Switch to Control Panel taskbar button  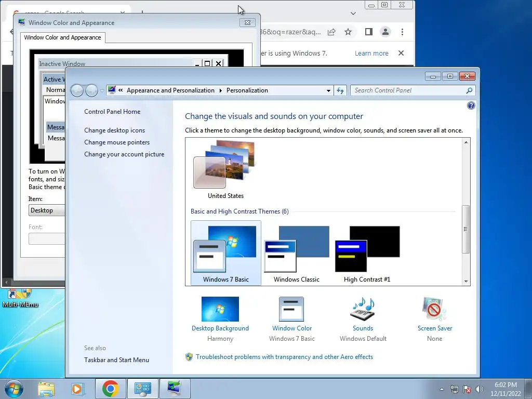tap(143, 389)
